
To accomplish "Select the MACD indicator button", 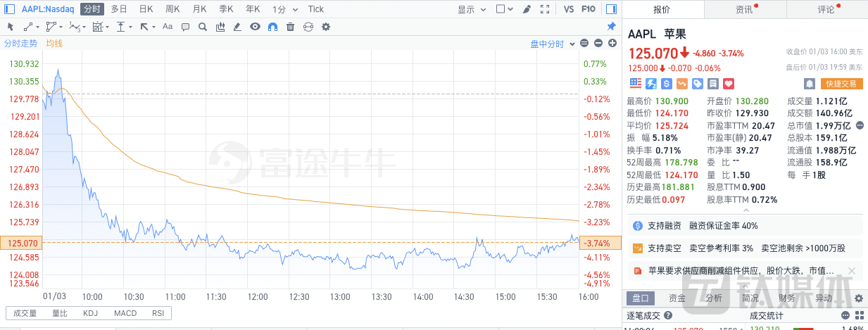I will [x=125, y=313].
